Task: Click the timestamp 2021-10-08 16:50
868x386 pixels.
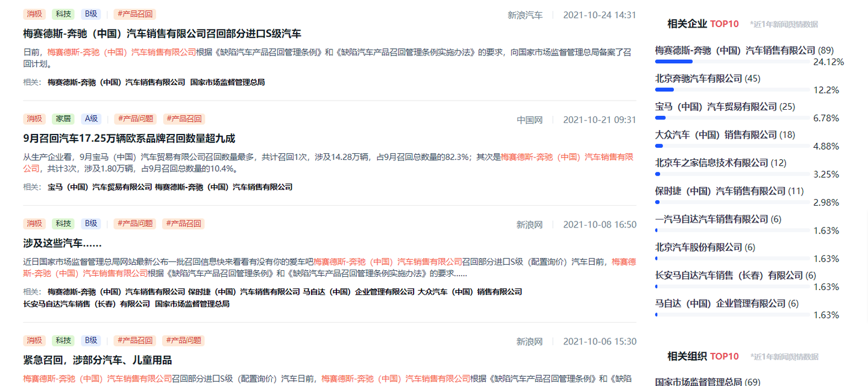Action: coord(600,225)
